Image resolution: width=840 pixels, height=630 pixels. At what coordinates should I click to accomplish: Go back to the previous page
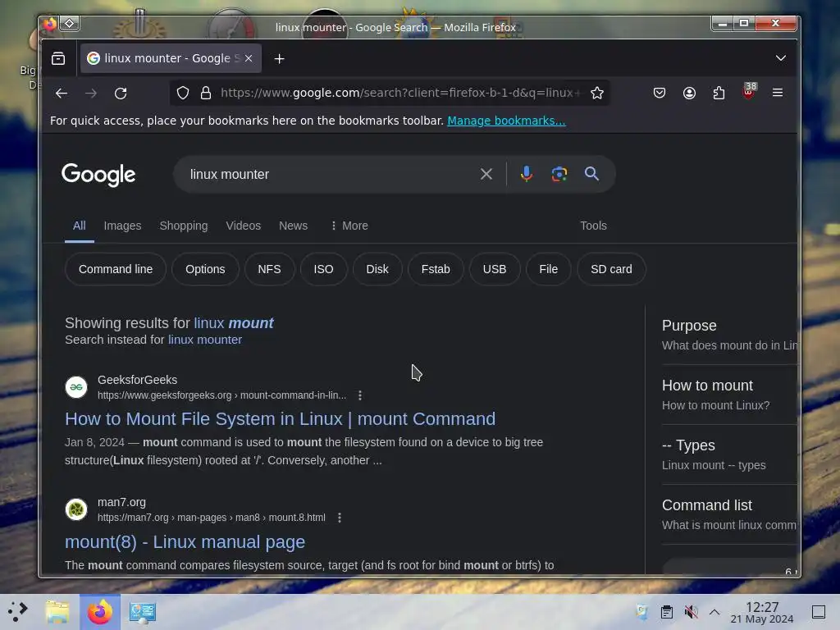tap(61, 94)
